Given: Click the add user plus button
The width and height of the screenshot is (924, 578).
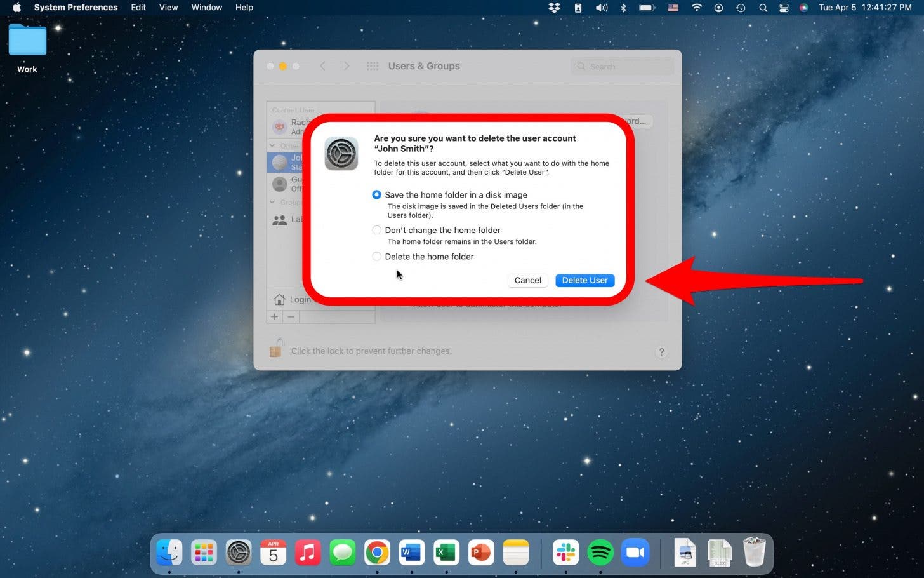Looking at the screenshot, I should 274,316.
